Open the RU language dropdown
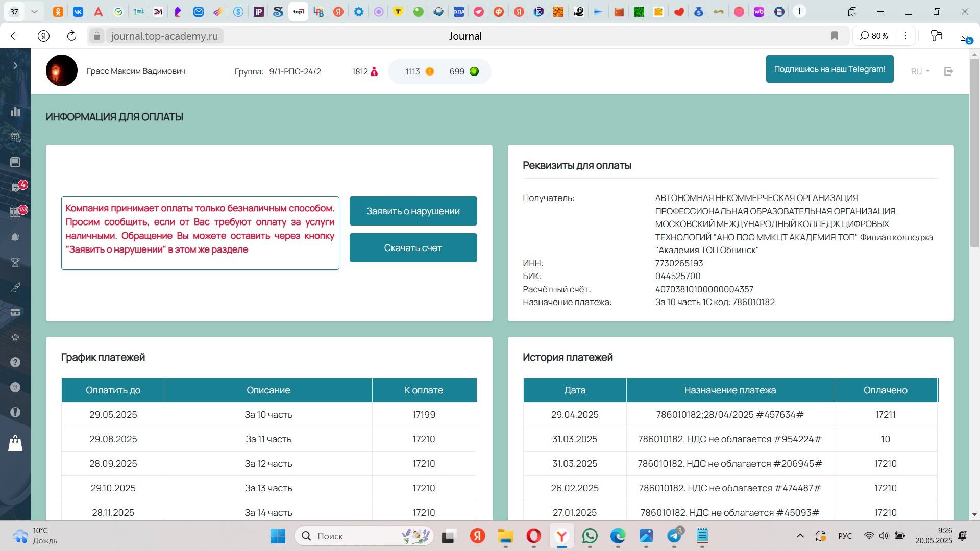Image resolution: width=980 pixels, height=551 pixels. [x=920, y=71]
